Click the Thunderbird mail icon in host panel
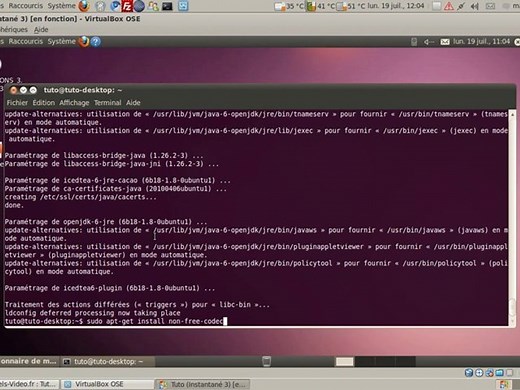The width and height of the screenshot is (520, 390). coord(115,6)
